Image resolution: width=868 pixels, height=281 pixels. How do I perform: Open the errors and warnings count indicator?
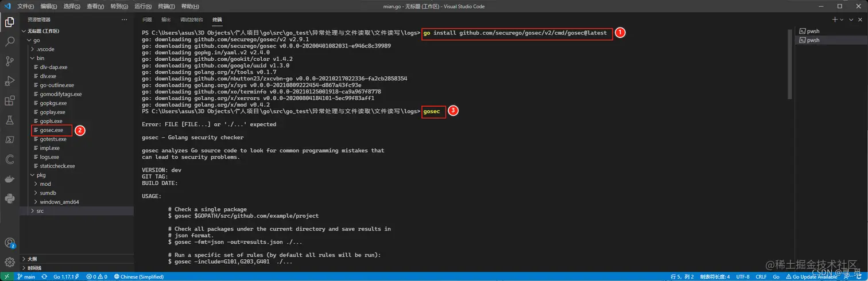coord(96,276)
